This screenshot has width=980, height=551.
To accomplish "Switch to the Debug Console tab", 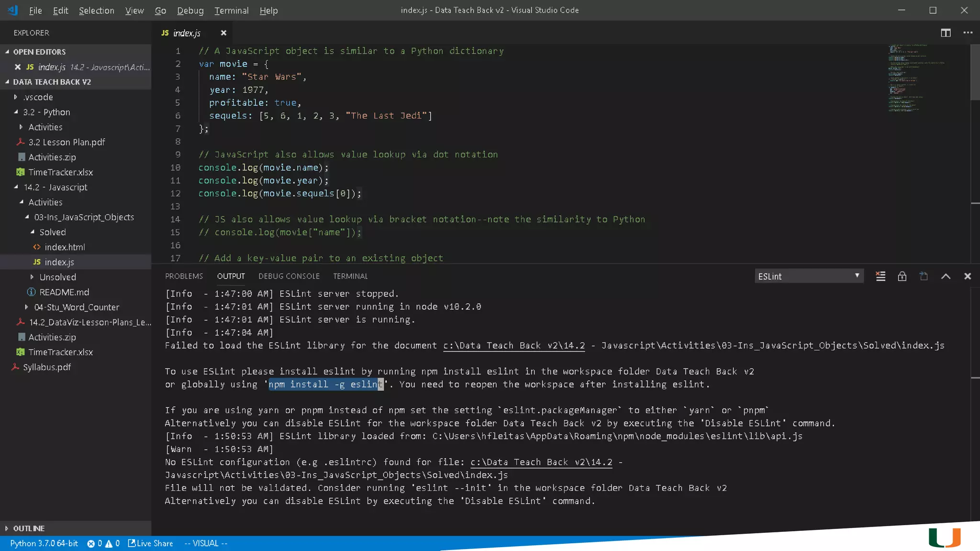I will pyautogui.click(x=289, y=276).
